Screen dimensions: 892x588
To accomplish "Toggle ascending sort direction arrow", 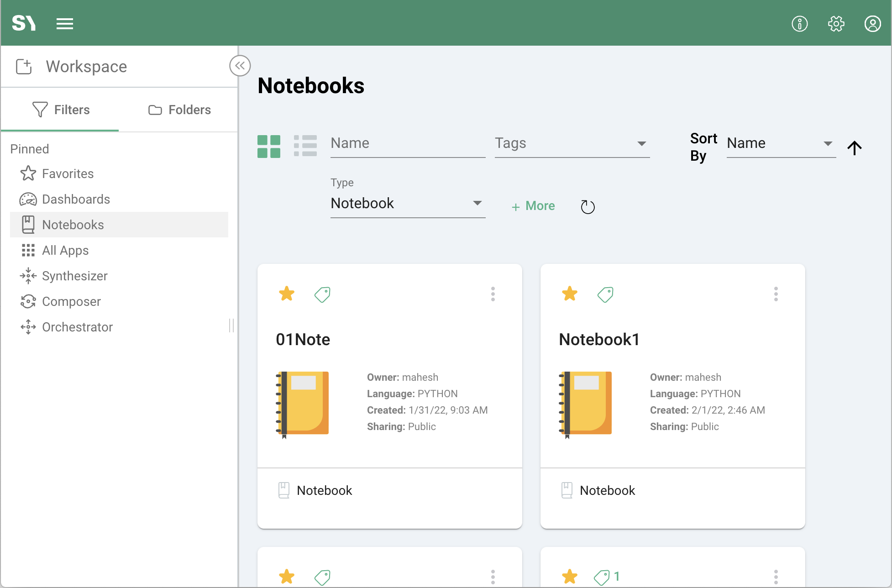I will (x=854, y=147).
